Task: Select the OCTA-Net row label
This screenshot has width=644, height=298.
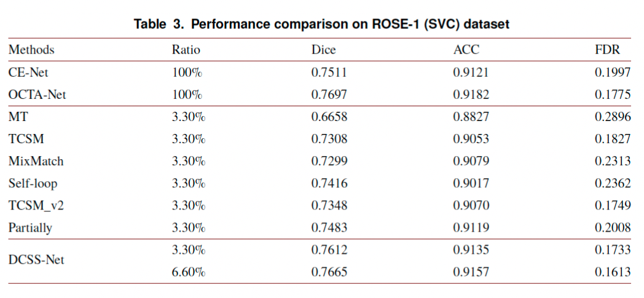Action: pyautogui.click(x=37, y=95)
